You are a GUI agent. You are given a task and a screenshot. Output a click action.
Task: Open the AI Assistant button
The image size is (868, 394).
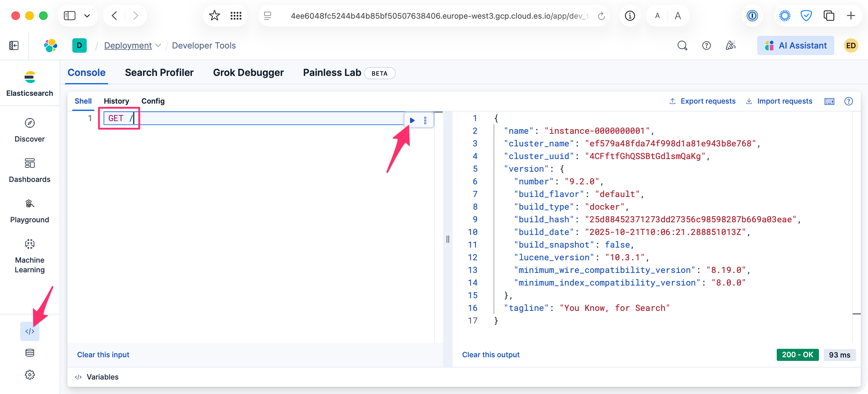795,45
